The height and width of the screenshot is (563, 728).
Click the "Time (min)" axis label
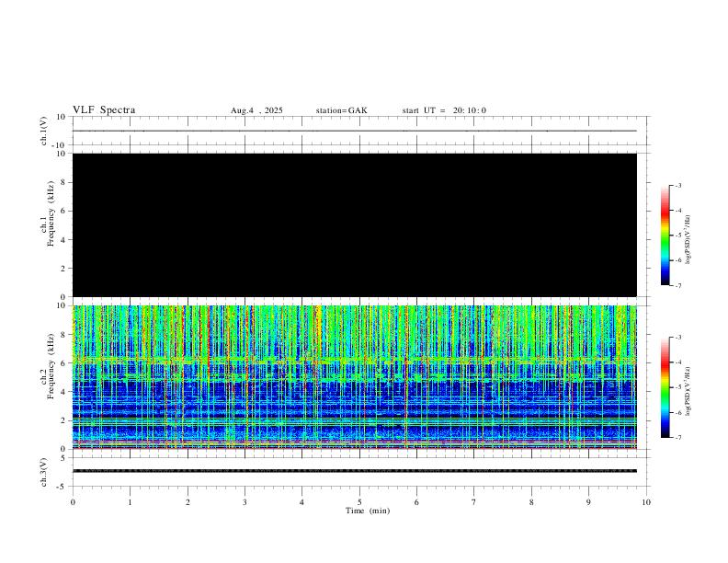coord(368,511)
